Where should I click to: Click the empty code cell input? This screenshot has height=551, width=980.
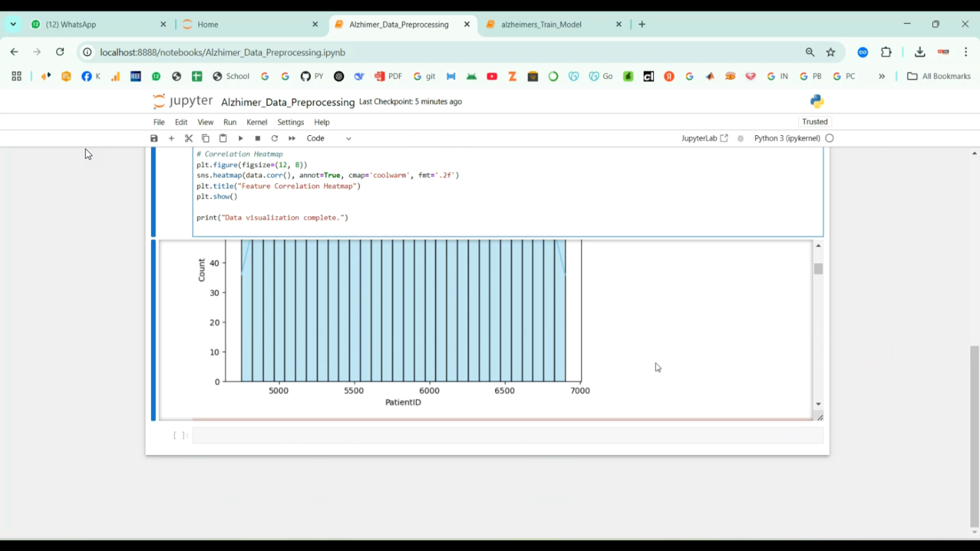[x=507, y=435]
